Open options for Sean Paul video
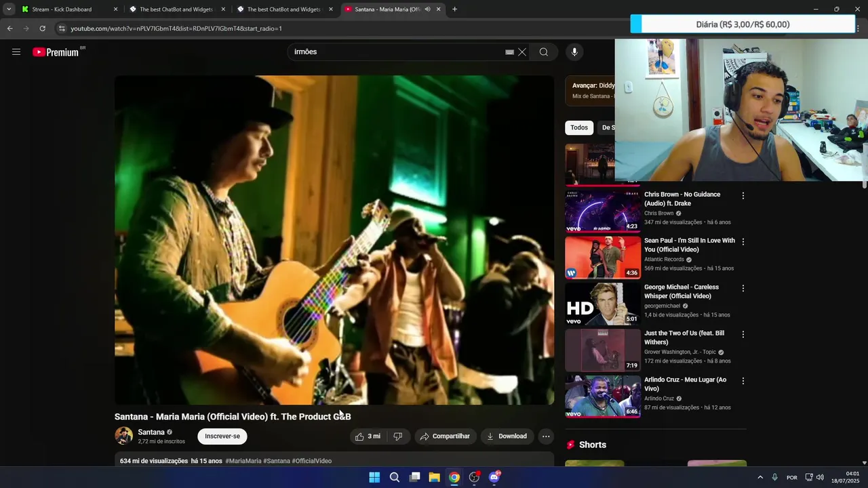Image resolution: width=868 pixels, height=488 pixels. [743, 242]
